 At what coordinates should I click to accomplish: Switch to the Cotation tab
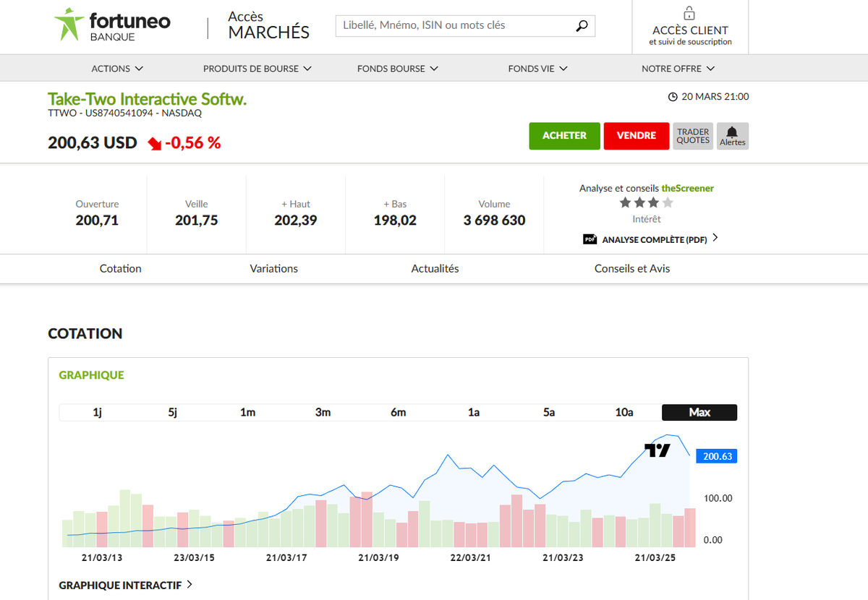point(121,268)
